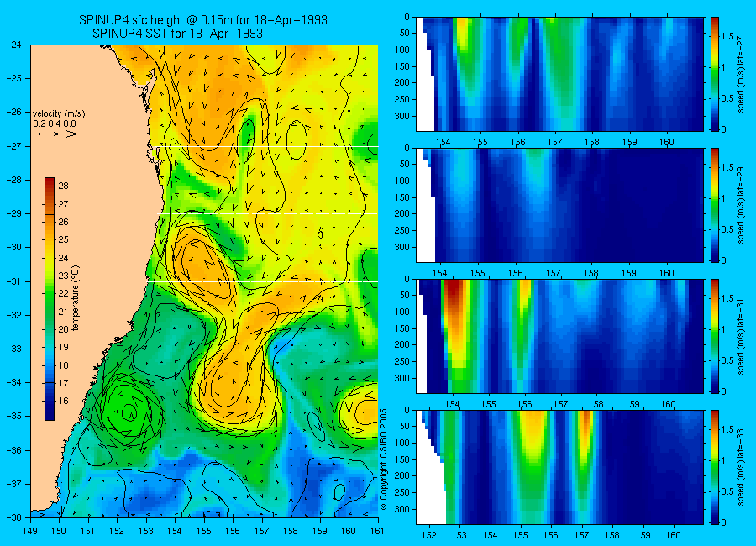Click the speed color bar labeled lat=-31
Screen dimensions: 756x546
[715, 337]
